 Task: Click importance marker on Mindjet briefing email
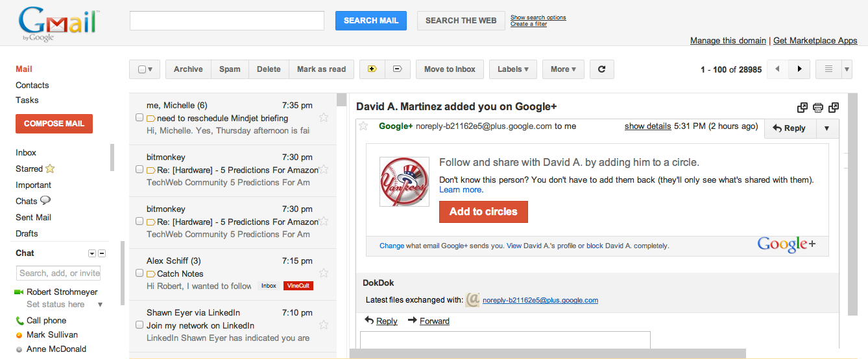pos(151,119)
